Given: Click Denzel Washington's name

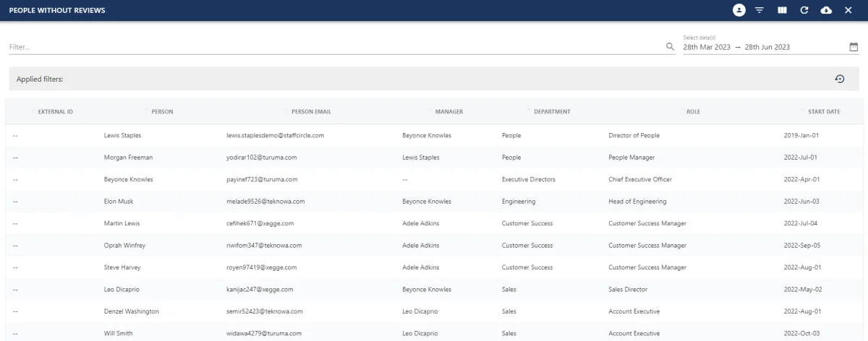Looking at the screenshot, I should pos(132,311).
